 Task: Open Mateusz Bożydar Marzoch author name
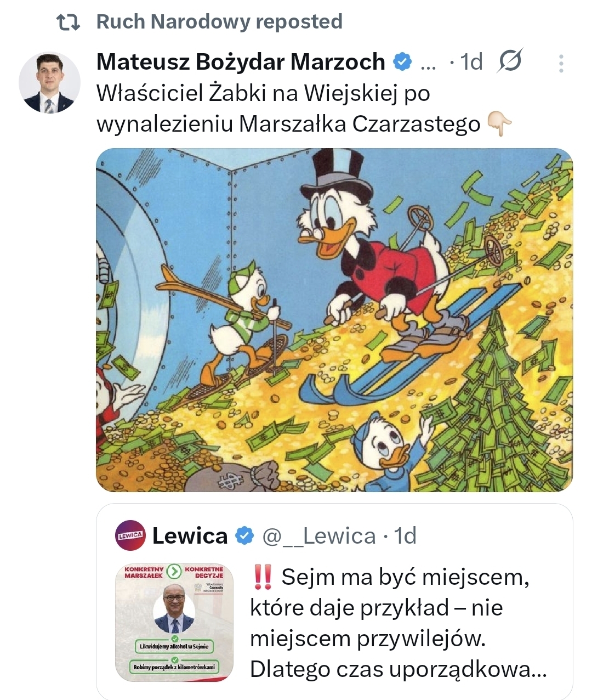click(241, 62)
